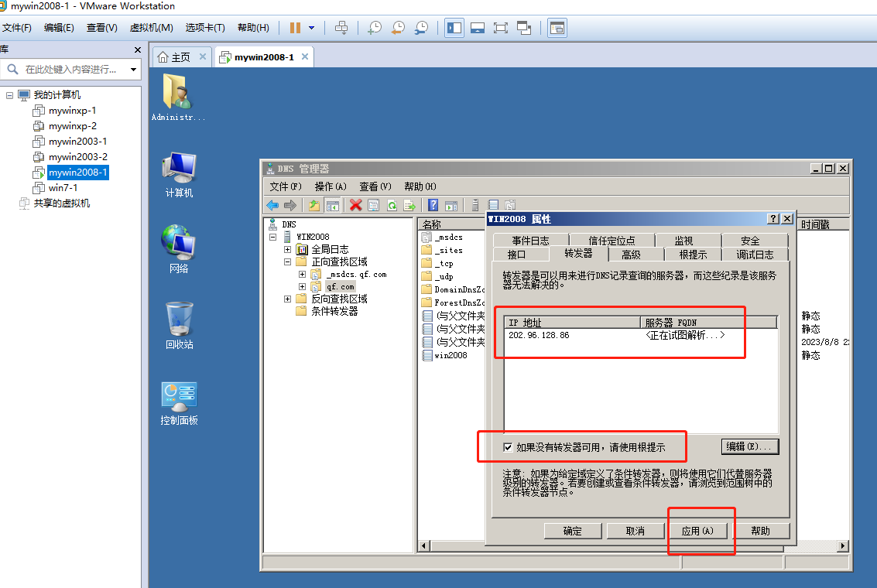This screenshot has width=877, height=588.
Task: Expand qf.com zone node
Action: (x=302, y=287)
